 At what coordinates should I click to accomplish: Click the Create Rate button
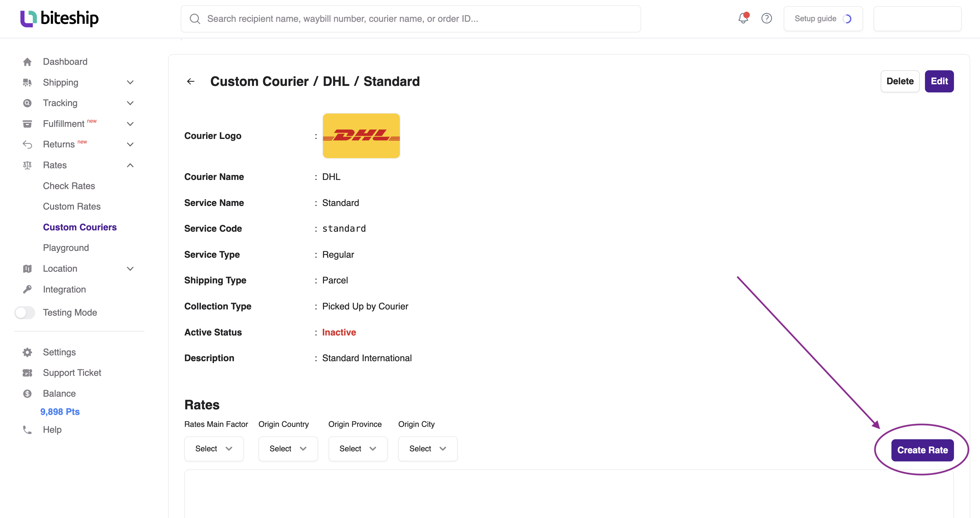(922, 450)
